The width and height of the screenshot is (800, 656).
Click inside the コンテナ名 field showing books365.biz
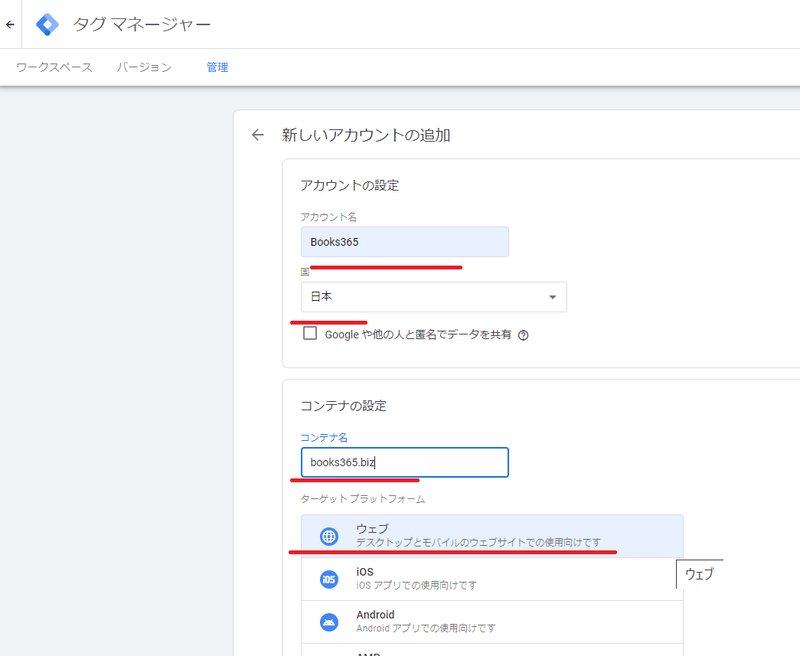(404, 462)
